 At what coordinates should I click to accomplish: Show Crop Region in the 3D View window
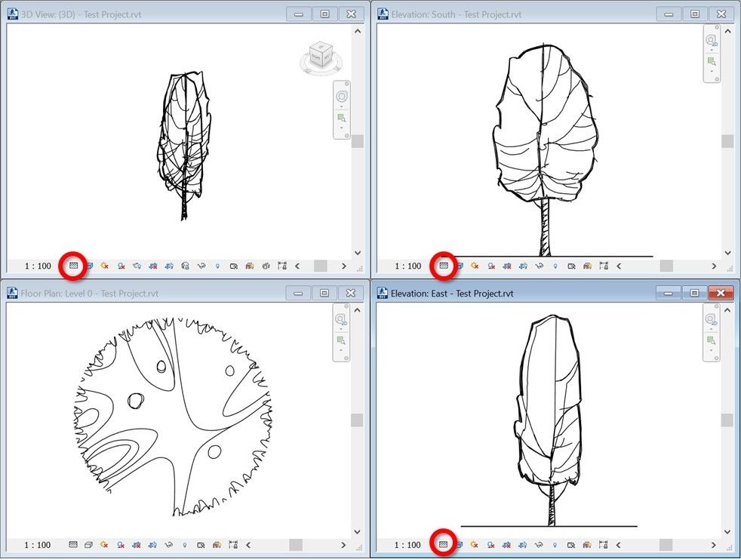pyautogui.click(x=169, y=266)
